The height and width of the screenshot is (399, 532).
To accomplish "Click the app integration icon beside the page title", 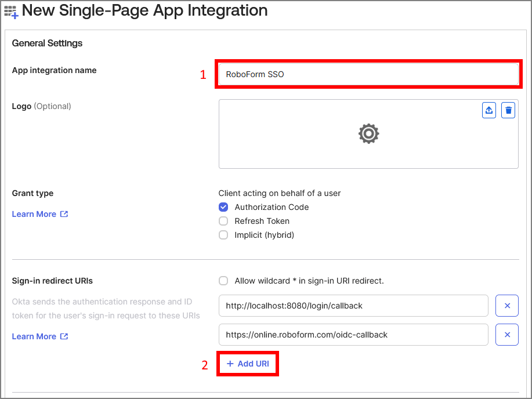I will pos(11,11).
